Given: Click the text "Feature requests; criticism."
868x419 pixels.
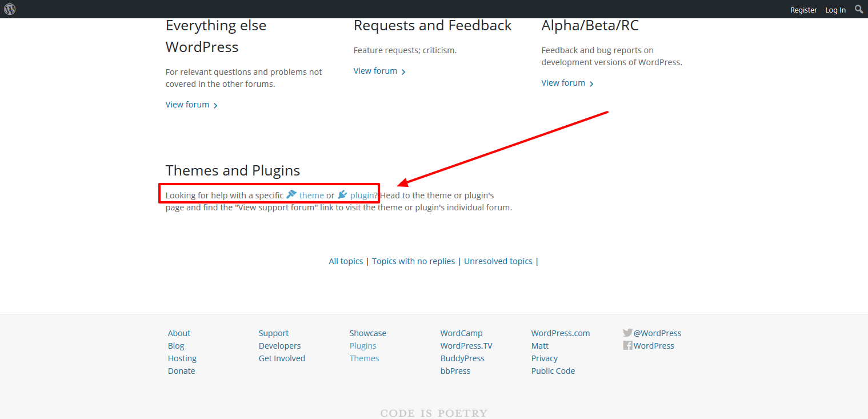Looking at the screenshot, I should point(405,50).
